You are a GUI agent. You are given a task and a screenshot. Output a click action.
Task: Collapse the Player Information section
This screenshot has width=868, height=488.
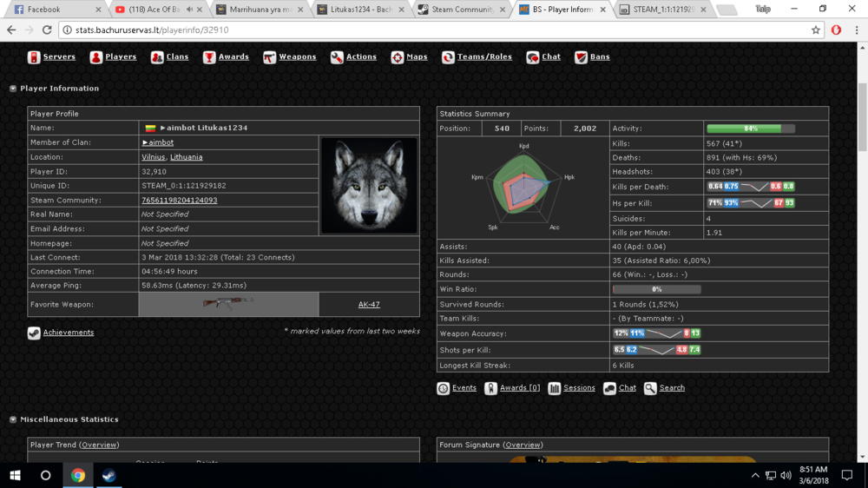point(13,89)
